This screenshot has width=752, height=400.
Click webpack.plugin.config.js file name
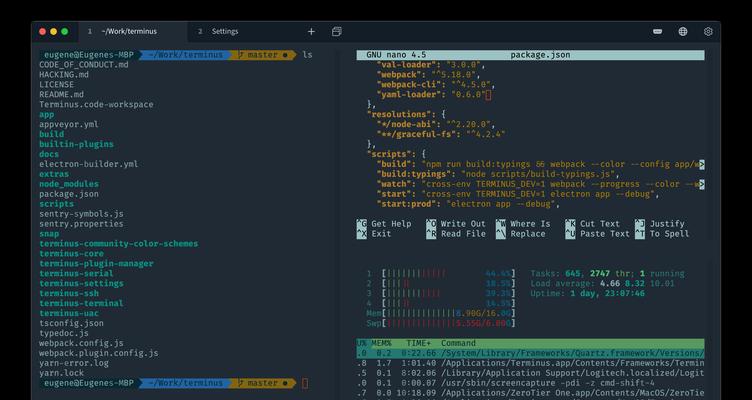[99, 353]
